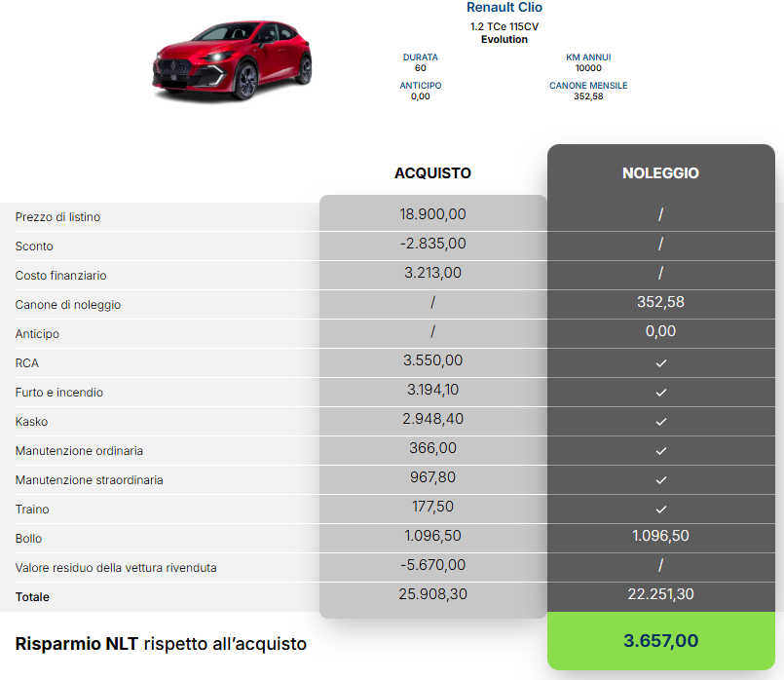Click the Prezzo di listino 18.900,00 cell

coord(432,214)
